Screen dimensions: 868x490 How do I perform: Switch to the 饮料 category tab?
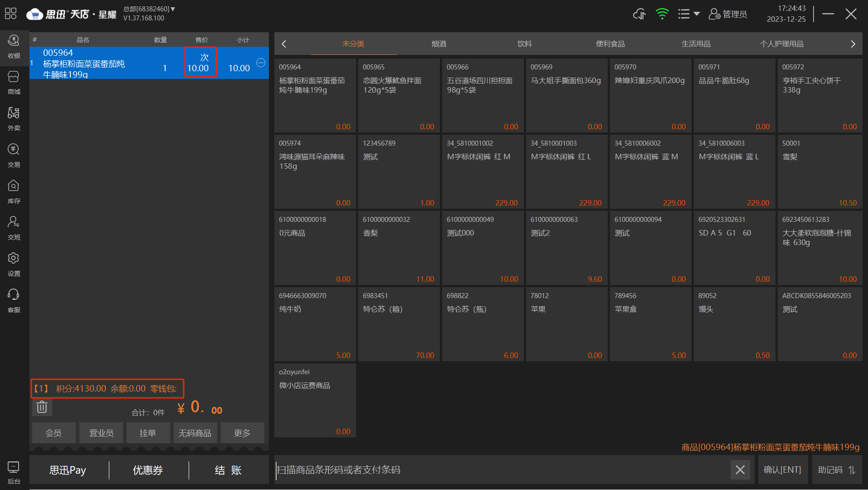point(525,44)
